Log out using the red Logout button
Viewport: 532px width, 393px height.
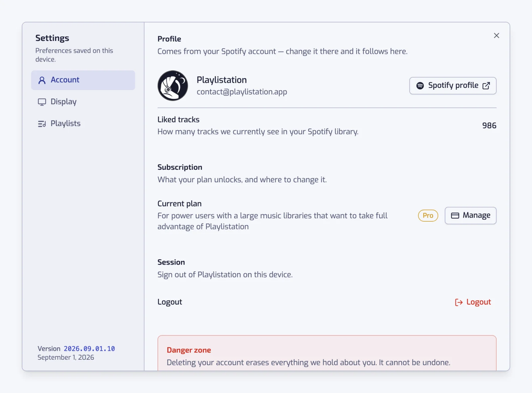coord(473,302)
